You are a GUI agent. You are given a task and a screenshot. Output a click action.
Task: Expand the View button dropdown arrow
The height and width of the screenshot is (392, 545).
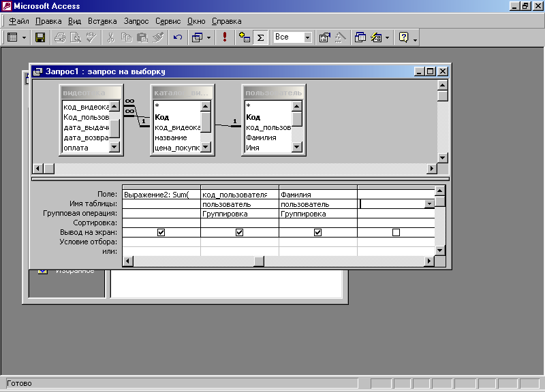(24, 37)
